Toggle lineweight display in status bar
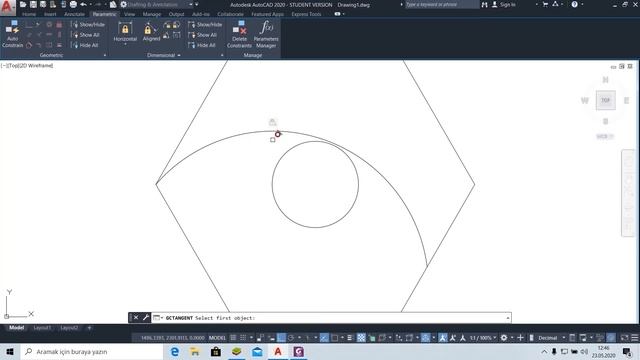 pos(350,338)
